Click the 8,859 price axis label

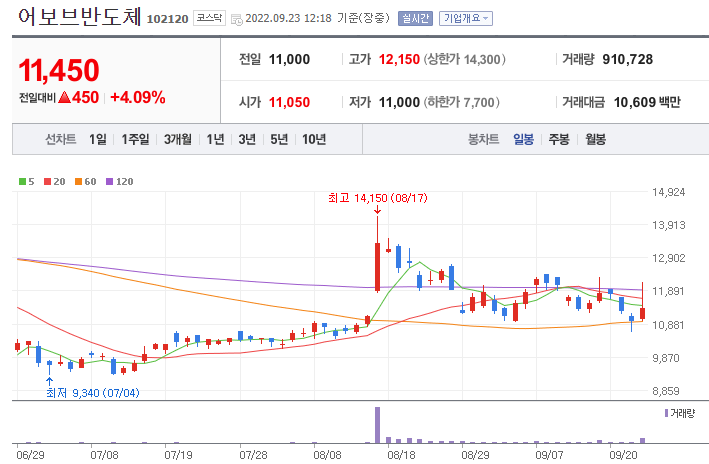(x=666, y=391)
